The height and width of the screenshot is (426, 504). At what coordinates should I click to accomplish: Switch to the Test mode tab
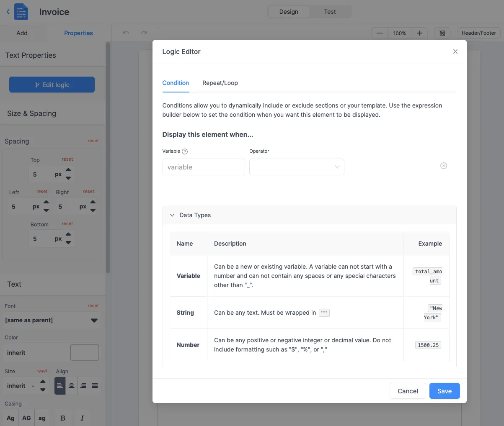[x=330, y=12]
